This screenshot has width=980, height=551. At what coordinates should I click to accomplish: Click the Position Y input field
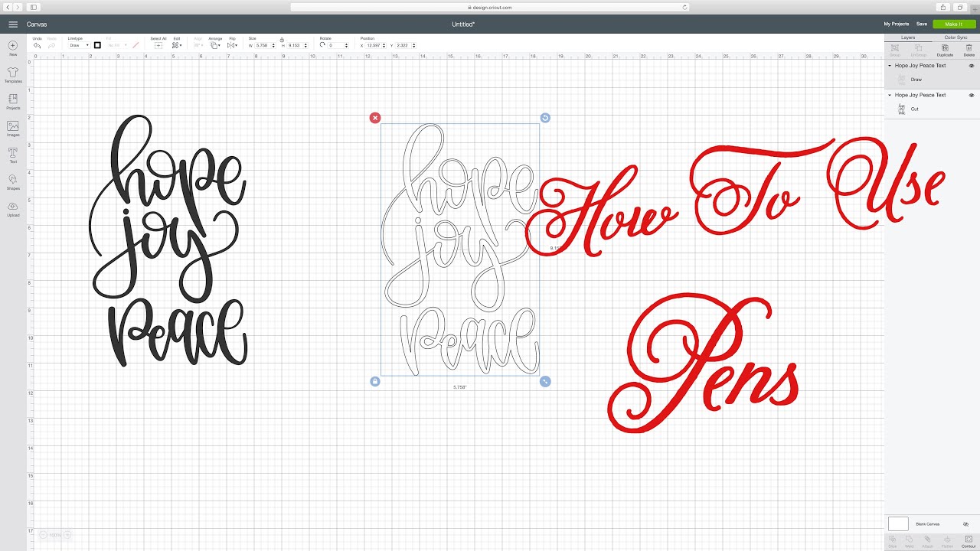tap(405, 45)
